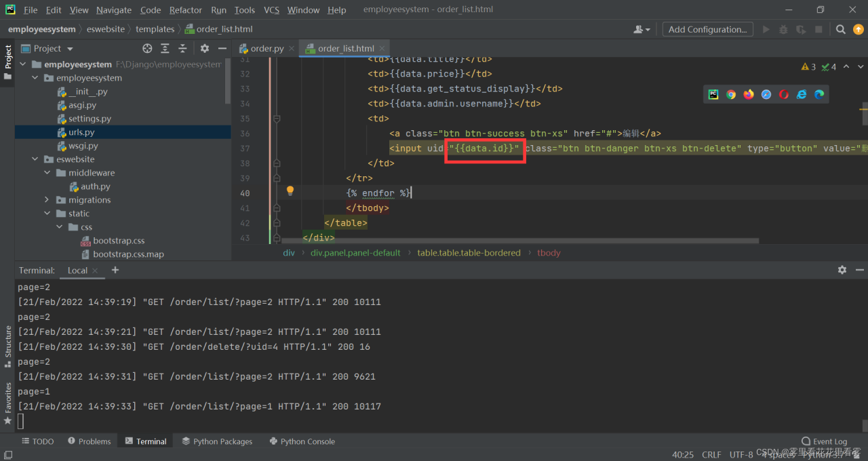868x461 pixels.
Task: Collapse the eswebsite folder arrow
Action: [35, 159]
